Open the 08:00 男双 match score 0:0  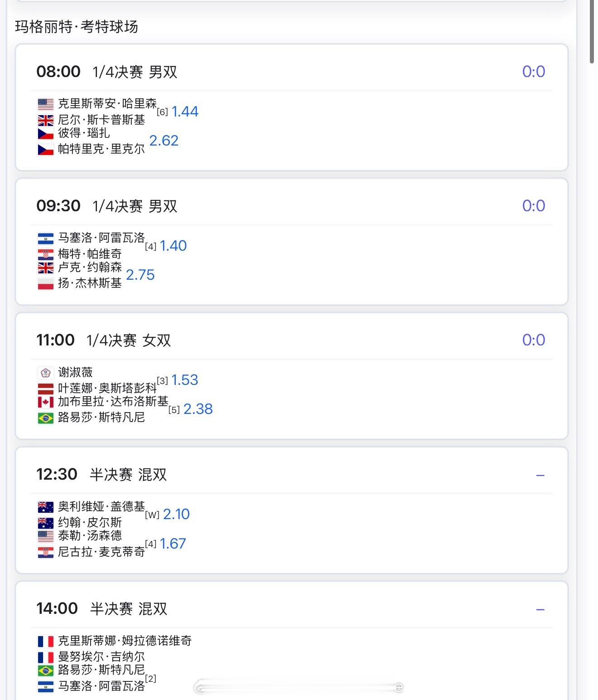point(533,72)
